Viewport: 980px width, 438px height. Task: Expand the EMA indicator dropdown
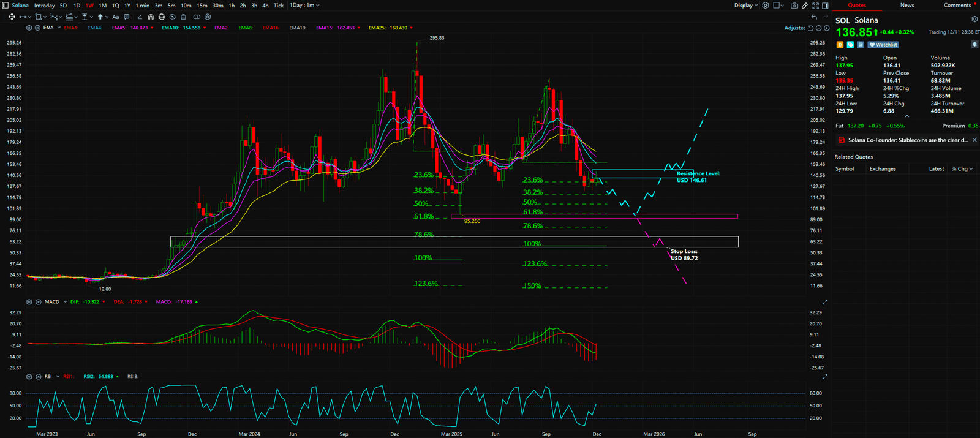pos(59,28)
